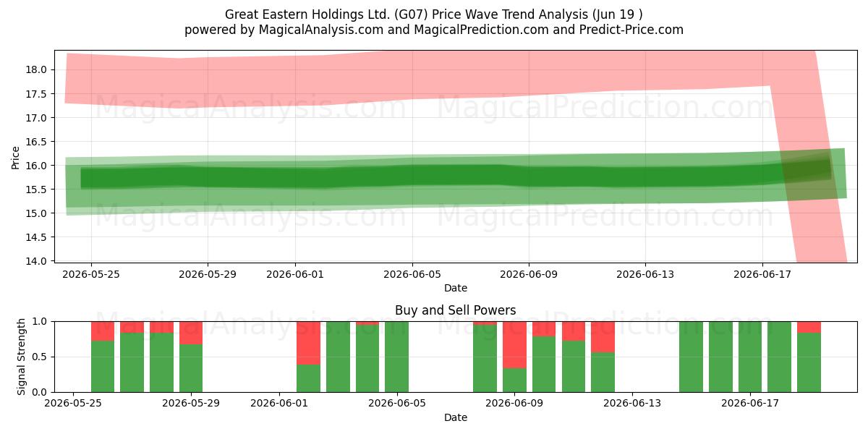Click the green portion of the 2026-06-12 bar
This screenshot has height=434, width=868.
click(x=603, y=372)
